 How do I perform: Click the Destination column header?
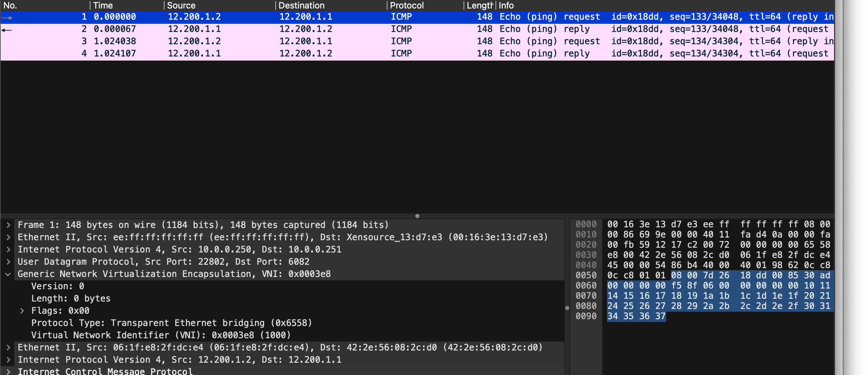pyautogui.click(x=301, y=5)
